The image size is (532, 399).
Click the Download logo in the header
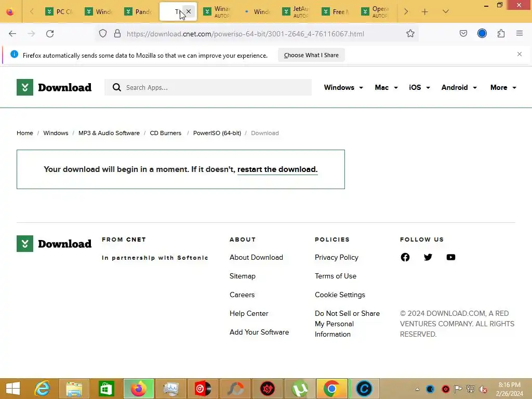[54, 87]
